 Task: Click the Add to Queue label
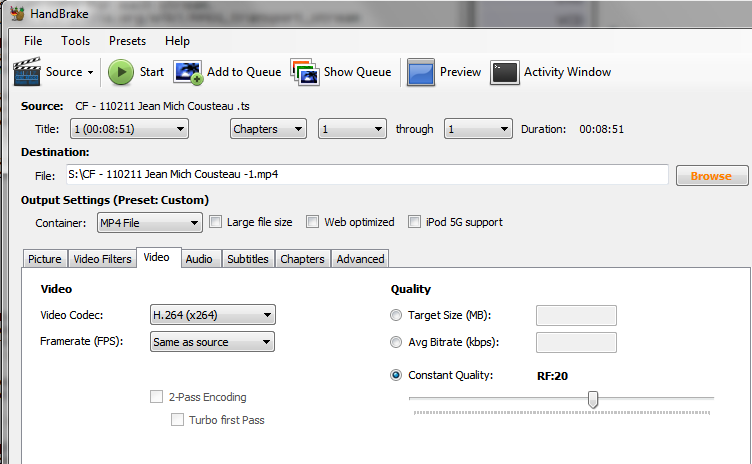pos(244,72)
